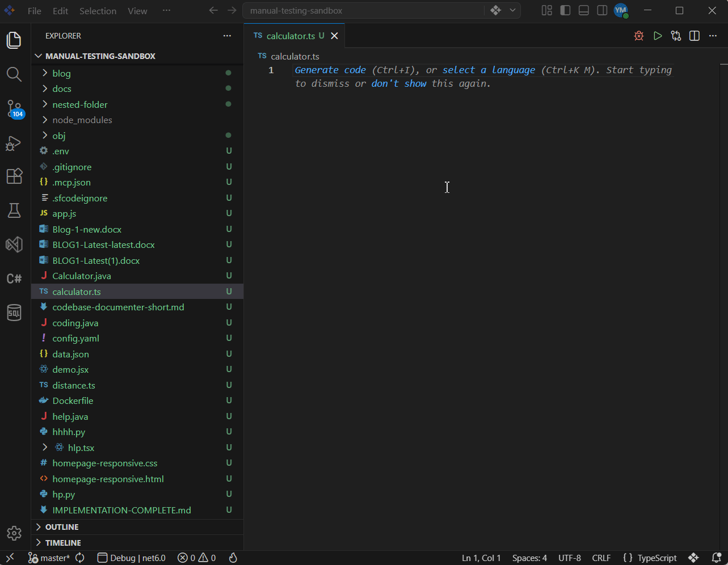This screenshot has width=728, height=565.
Task: Click the flame icon in status bar
Action: click(x=233, y=558)
